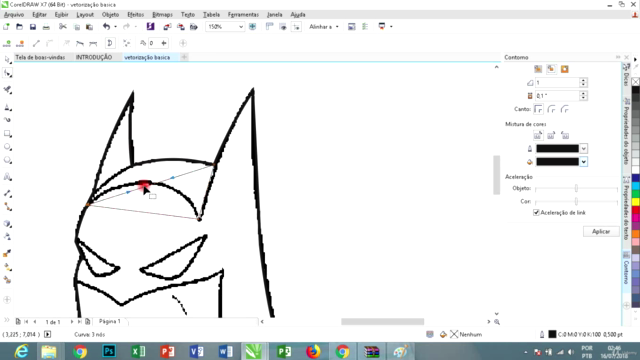Click the Open file toolbar icon
640x360 pixels.
pos(19,27)
